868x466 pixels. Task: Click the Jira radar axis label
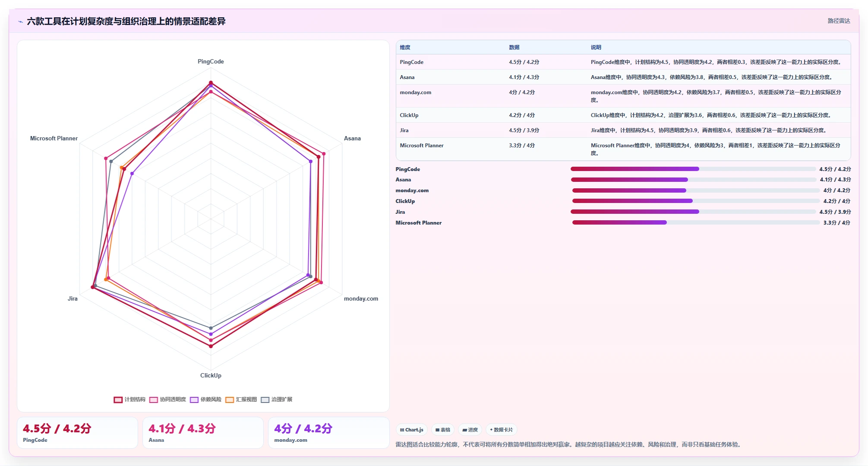point(73,298)
